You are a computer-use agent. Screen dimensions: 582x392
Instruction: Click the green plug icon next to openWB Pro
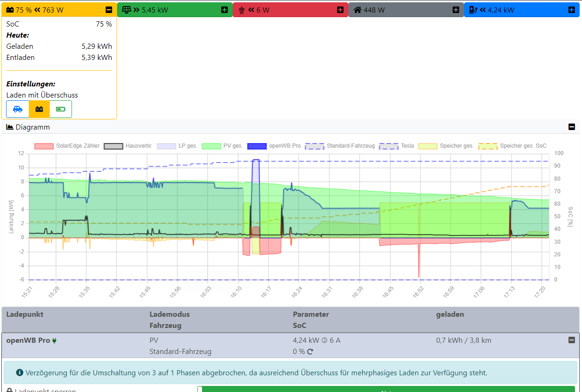pyautogui.click(x=54, y=340)
